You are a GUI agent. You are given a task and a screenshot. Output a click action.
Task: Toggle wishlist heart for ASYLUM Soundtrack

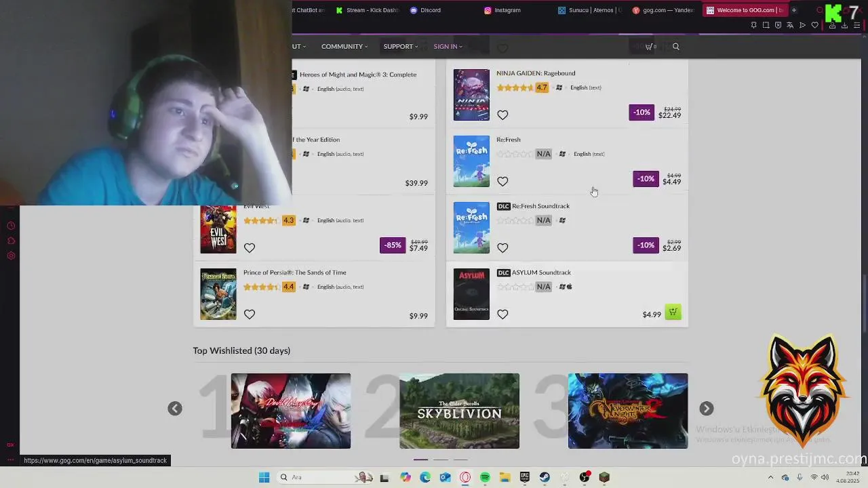(502, 314)
